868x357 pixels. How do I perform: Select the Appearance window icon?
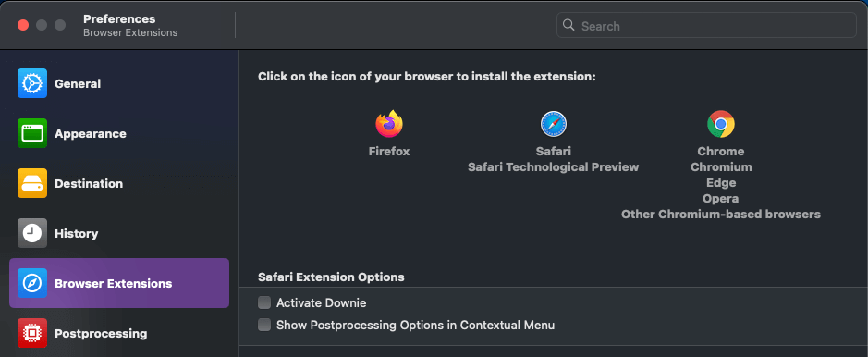pos(32,133)
